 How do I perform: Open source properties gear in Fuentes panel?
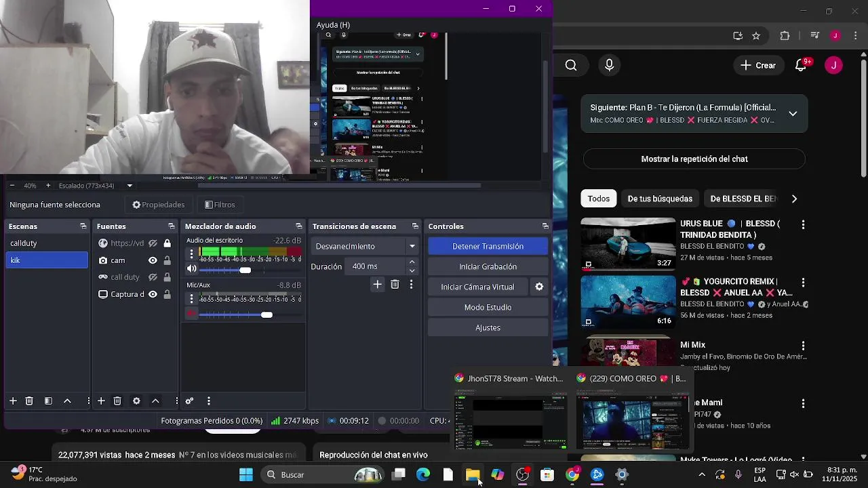click(136, 401)
